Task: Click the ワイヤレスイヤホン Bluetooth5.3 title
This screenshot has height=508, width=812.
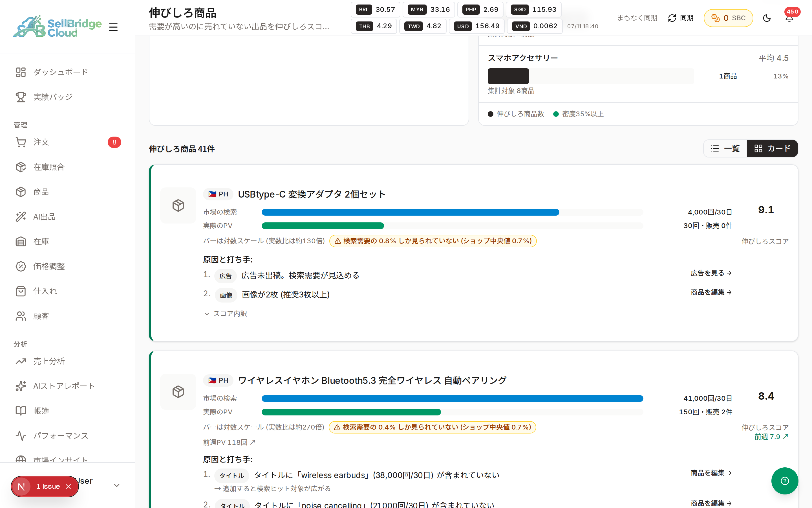Action: pos(372,380)
